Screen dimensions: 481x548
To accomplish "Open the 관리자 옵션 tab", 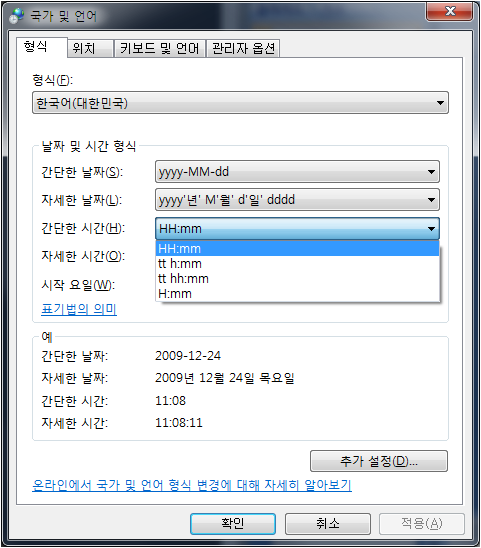I will pos(243,48).
